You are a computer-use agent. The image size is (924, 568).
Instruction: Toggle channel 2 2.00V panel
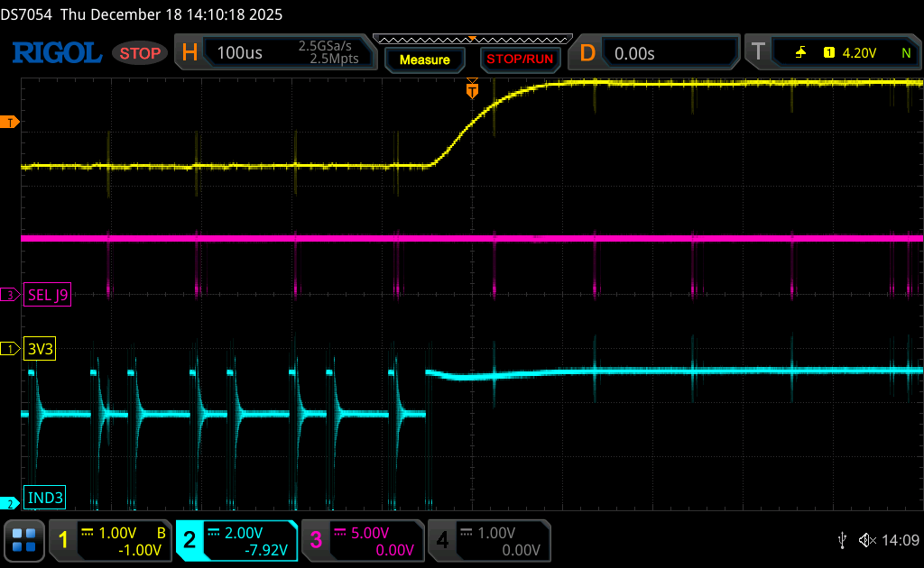point(237,540)
